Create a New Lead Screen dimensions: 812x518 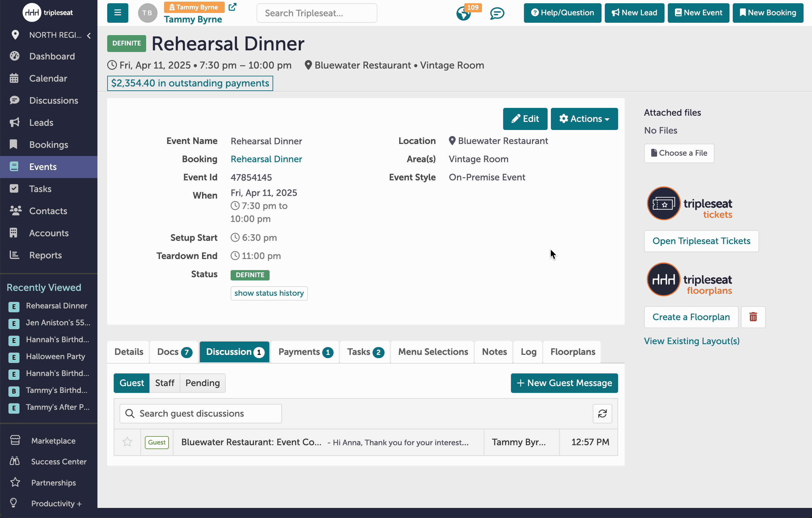[634, 13]
